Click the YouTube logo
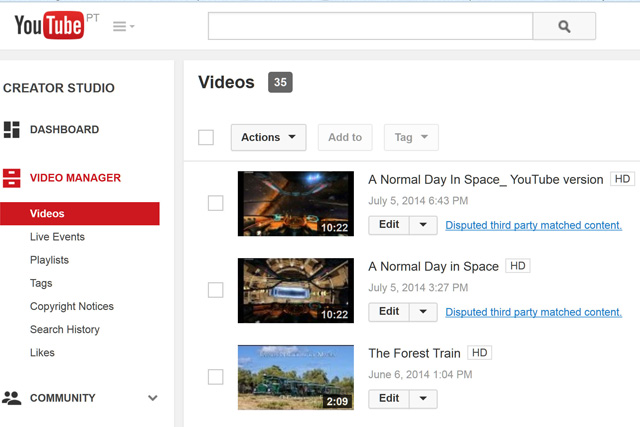The height and width of the screenshot is (427, 640). tap(49, 25)
